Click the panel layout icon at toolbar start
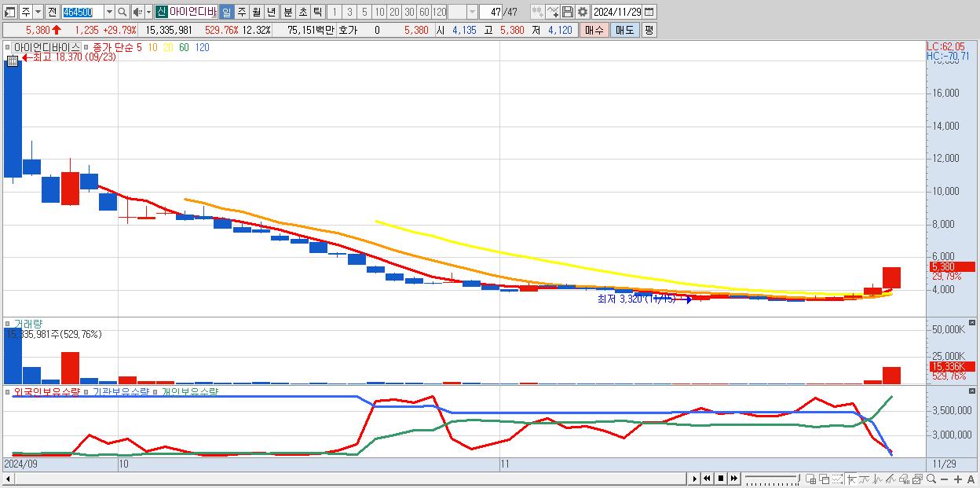The height and width of the screenshot is (488, 980). point(10,12)
